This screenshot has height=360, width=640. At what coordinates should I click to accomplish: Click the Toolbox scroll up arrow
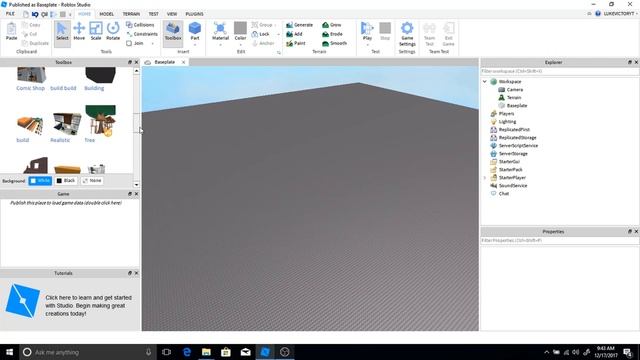[x=136, y=71]
